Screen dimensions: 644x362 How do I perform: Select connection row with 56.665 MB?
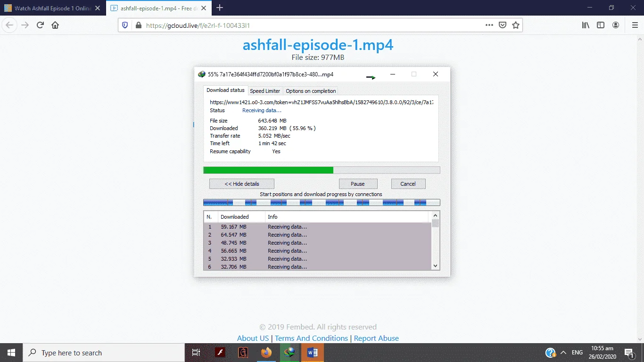pyautogui.click(x=318, y=251)
